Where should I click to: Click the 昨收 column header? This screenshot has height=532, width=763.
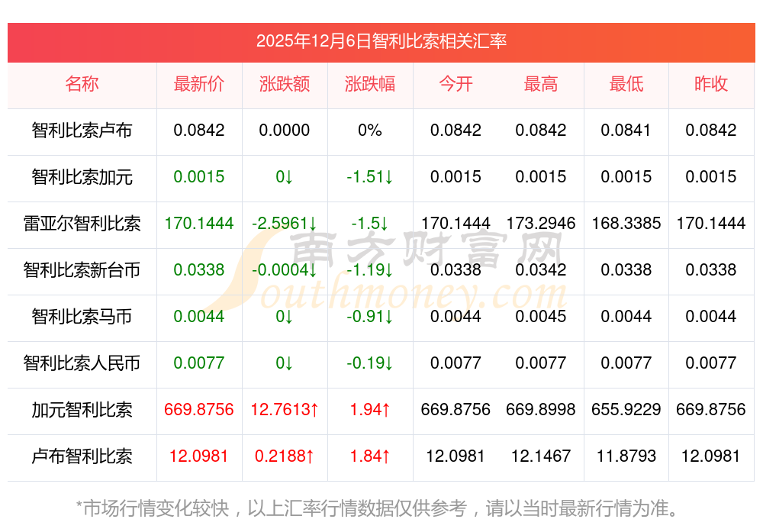click(x=711, y=84)
